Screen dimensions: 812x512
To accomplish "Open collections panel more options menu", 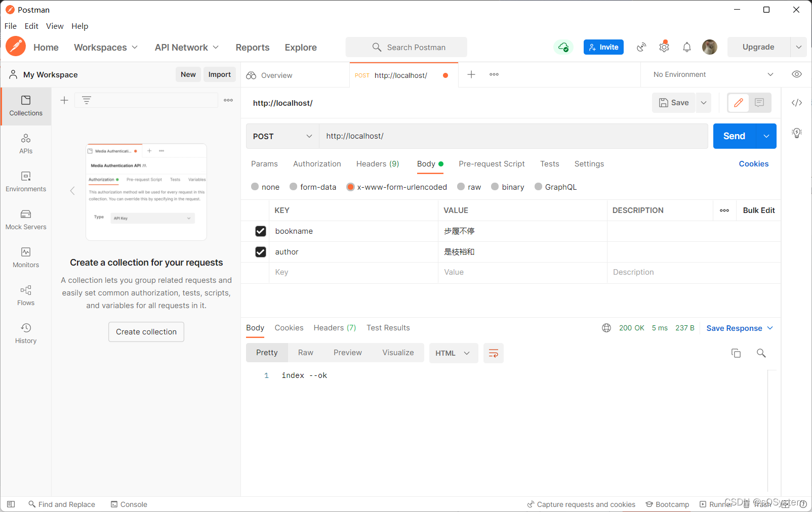I will [x=228, y=100].
